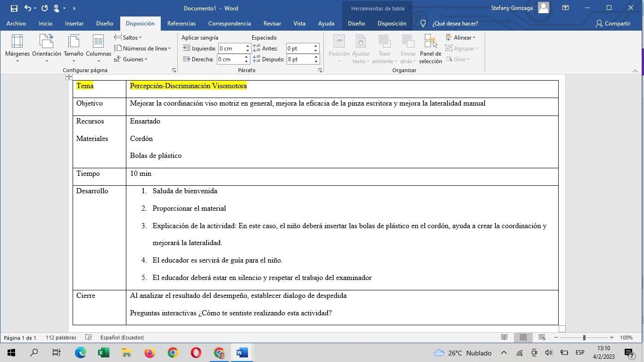Click the proofing check icon
The image size is (644, 362).
[x=88, y=337]
